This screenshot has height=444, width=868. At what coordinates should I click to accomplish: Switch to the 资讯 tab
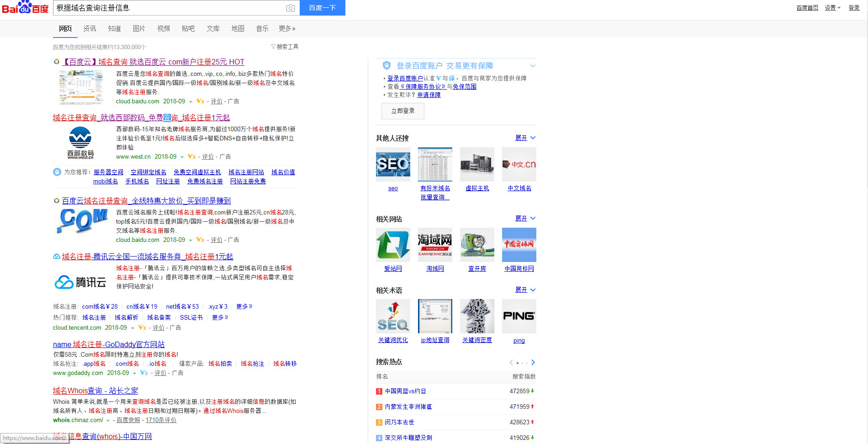90,28
